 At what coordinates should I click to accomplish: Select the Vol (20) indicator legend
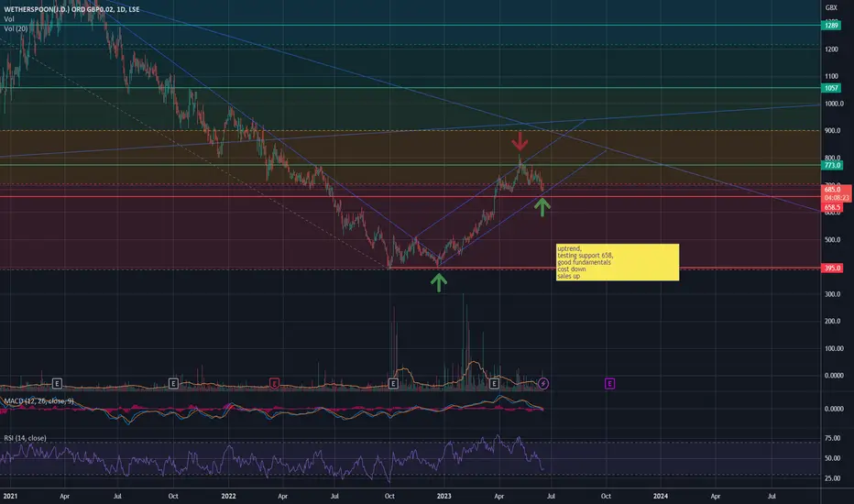pos(16,28)
